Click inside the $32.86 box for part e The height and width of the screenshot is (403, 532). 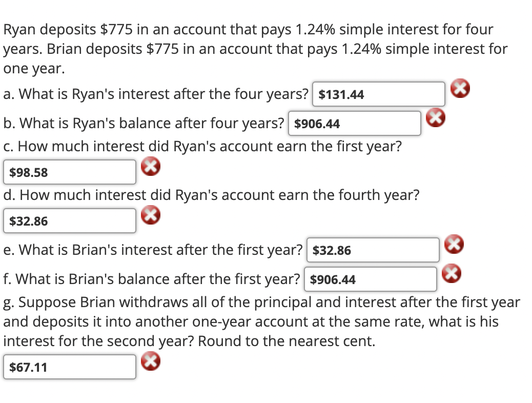tap(373, 250)
